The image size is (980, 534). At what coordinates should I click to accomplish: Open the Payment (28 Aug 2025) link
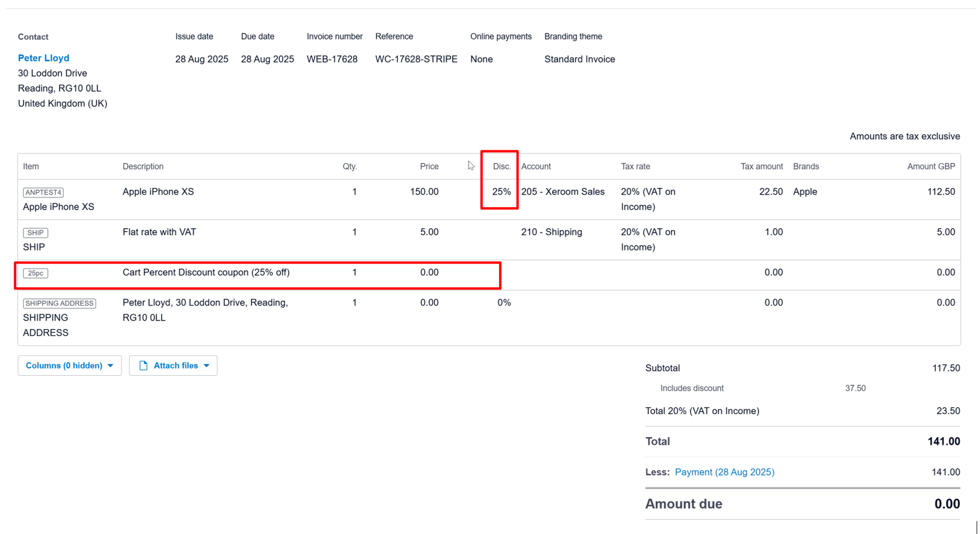pos(724,472)
